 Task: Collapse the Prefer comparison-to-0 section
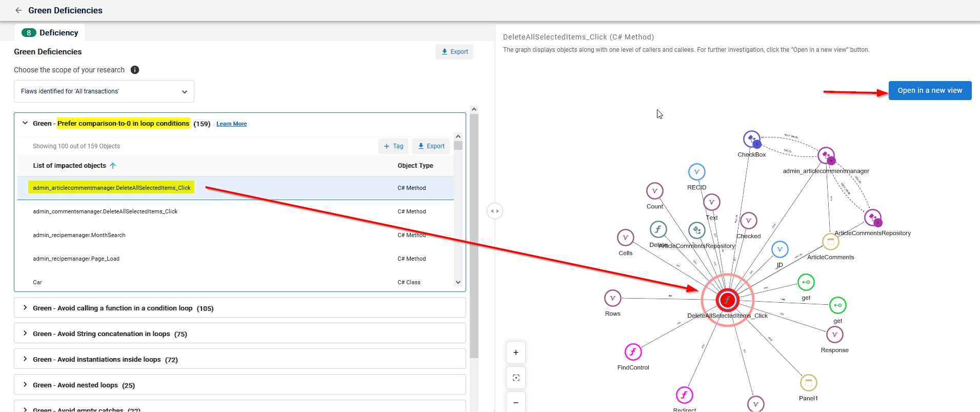[25, 123]
